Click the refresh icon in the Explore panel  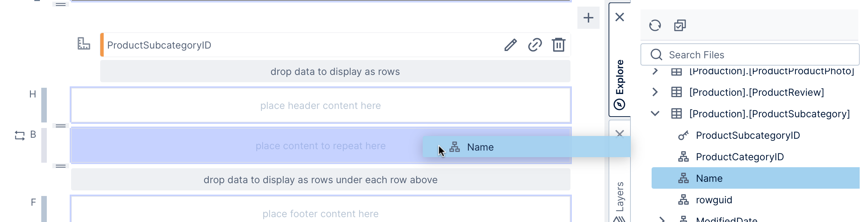click(655, 25)
